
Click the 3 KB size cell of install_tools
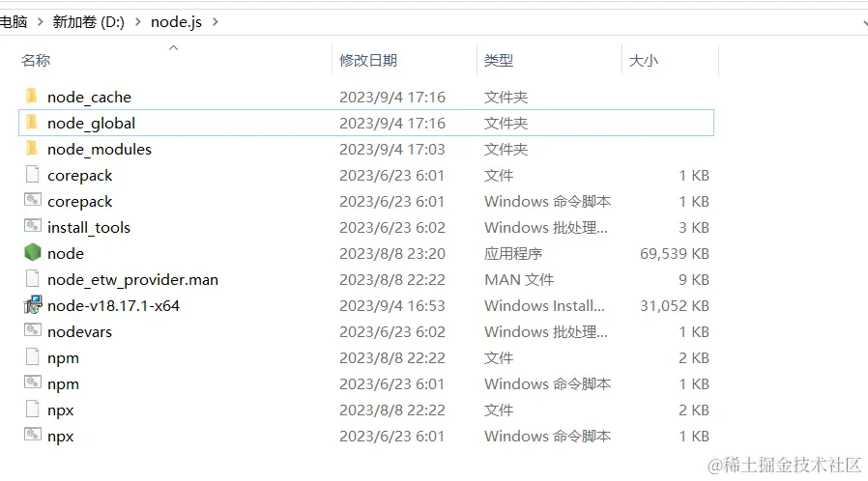(694, 228)
